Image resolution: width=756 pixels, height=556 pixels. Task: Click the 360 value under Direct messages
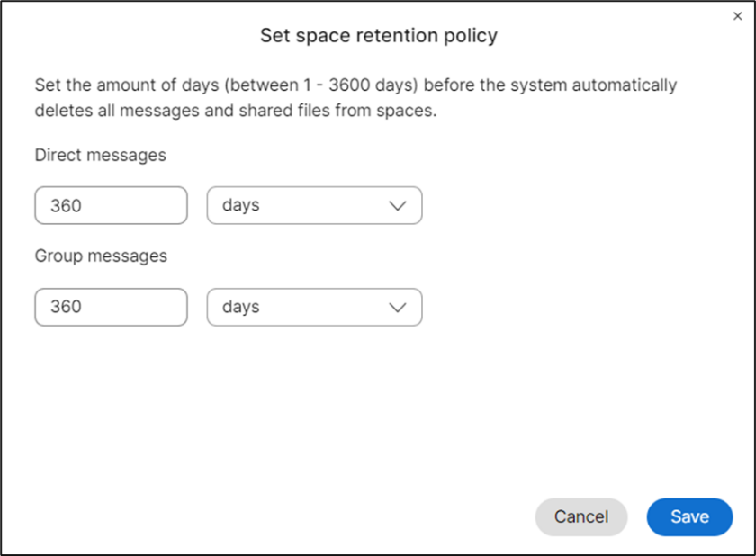coord(66,205)
